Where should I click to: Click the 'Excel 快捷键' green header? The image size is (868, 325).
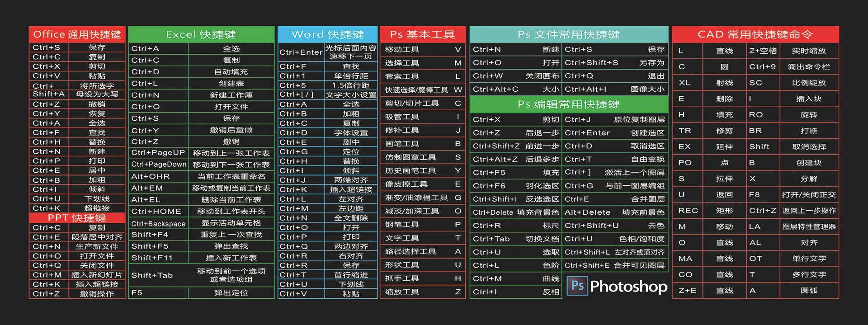[x=201, y=34]
